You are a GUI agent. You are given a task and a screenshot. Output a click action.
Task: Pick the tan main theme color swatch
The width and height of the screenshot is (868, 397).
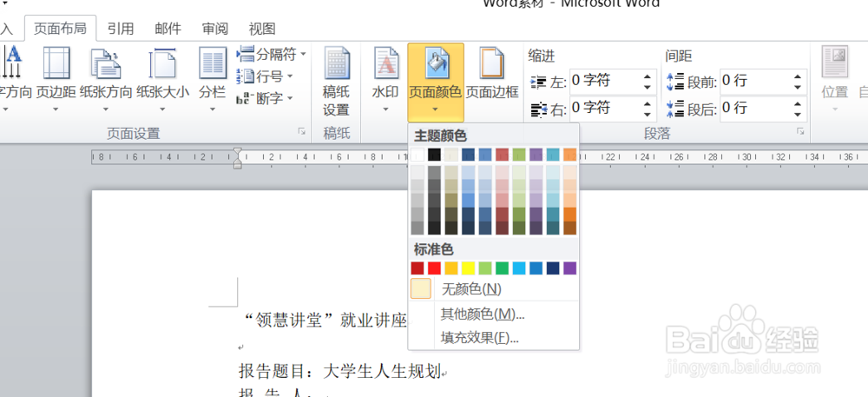pos(451,155)
